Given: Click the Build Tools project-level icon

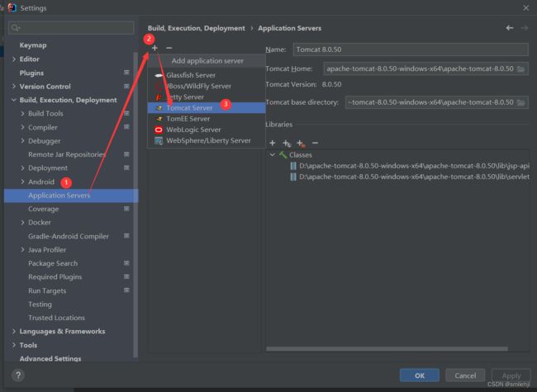Looking at the screenshot, I should click(x=126, y=113).
